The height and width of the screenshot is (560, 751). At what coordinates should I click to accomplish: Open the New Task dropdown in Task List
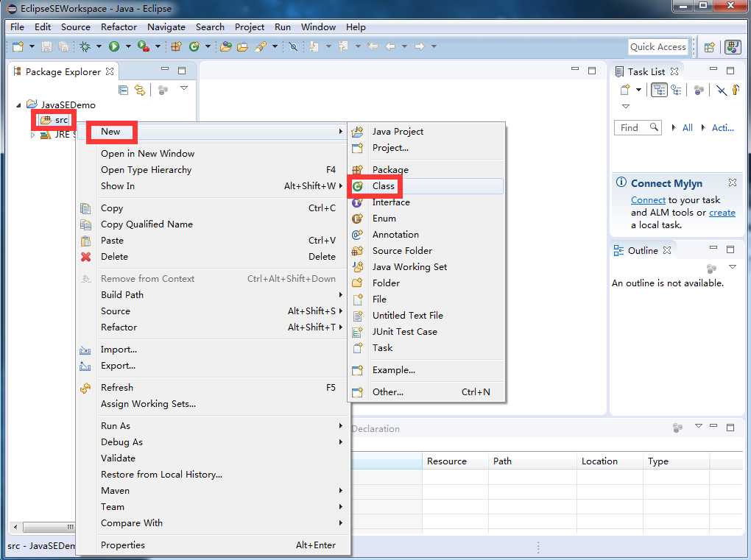click(x=638, y=90)
